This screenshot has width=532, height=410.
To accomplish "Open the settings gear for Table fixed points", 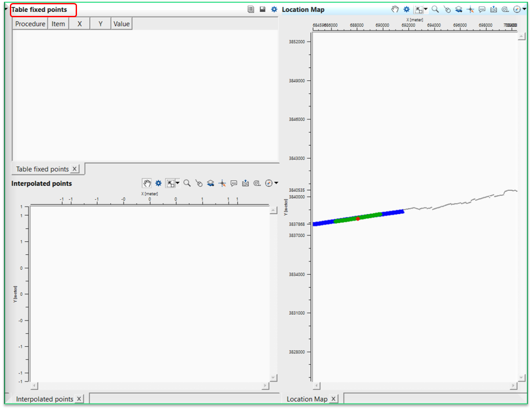I will (x=274, y=9).
